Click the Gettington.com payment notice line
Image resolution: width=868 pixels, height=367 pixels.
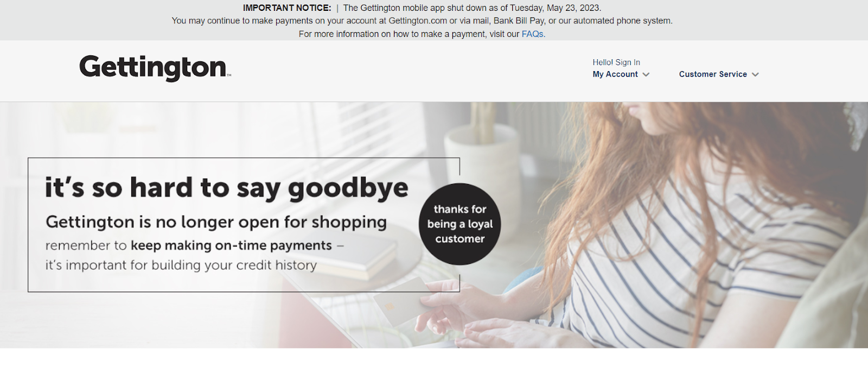point(422,21)
